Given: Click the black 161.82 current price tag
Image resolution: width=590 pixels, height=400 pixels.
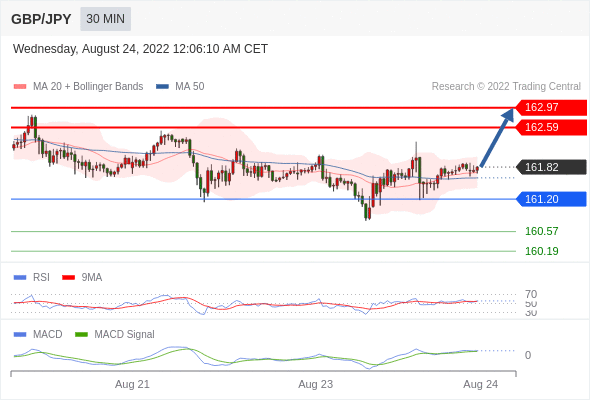Looking at the screenshot, I should [551, 167].
